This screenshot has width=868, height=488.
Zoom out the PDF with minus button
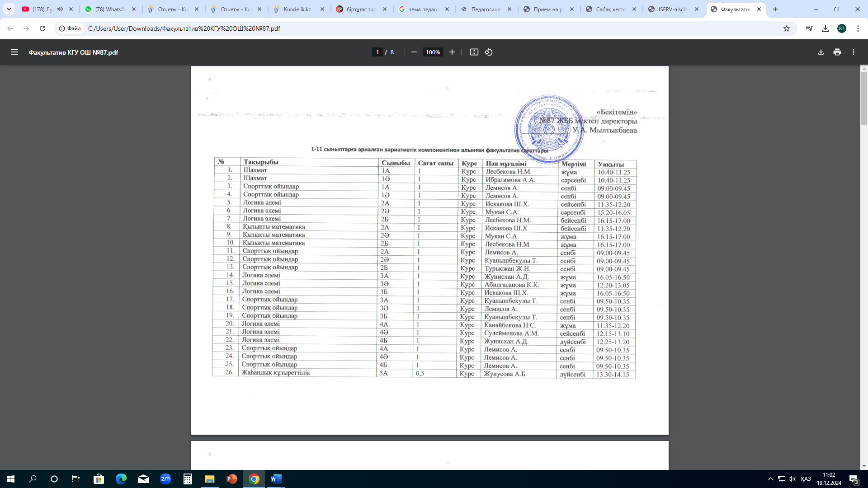click(x=414, y=52)
